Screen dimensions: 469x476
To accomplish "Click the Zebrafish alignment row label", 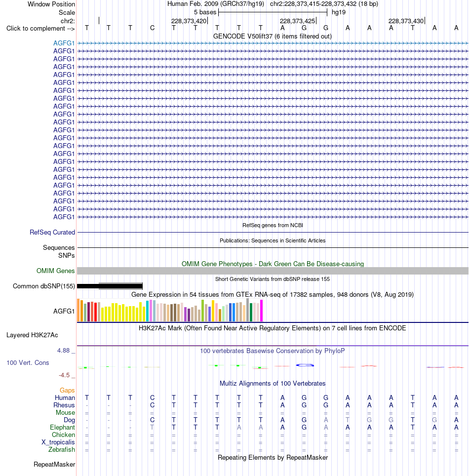I will [x=62, y=450].
